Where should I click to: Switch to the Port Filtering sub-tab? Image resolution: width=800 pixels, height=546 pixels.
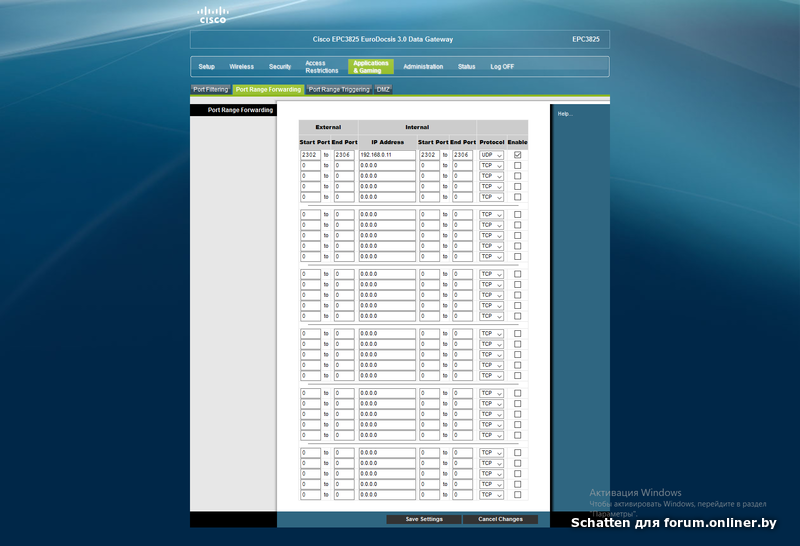210,90
